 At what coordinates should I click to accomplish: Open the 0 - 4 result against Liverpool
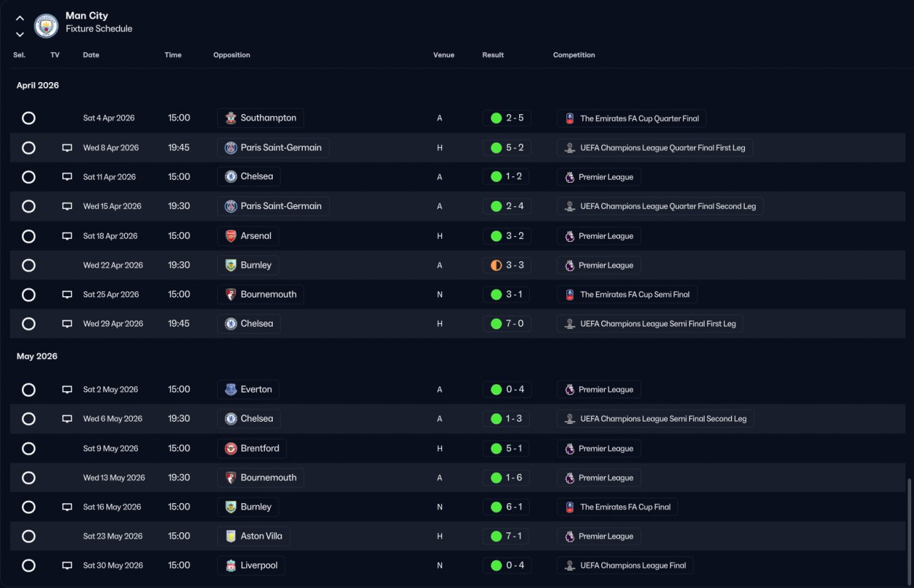507,566
